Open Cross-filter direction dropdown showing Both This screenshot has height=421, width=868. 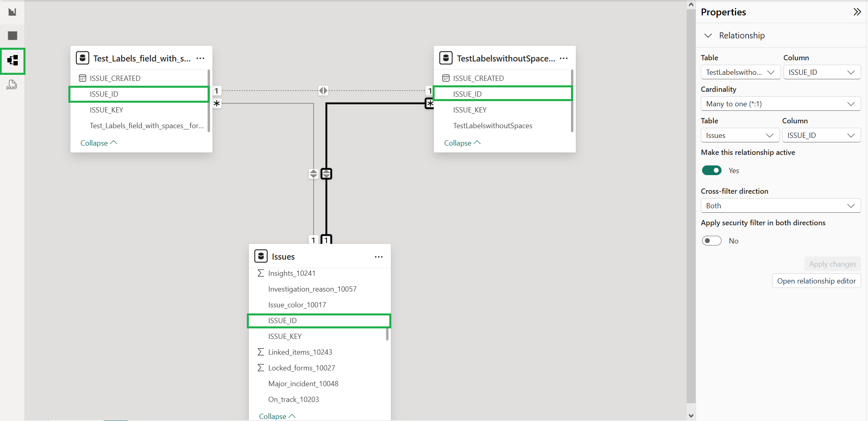tap(781, 205)
